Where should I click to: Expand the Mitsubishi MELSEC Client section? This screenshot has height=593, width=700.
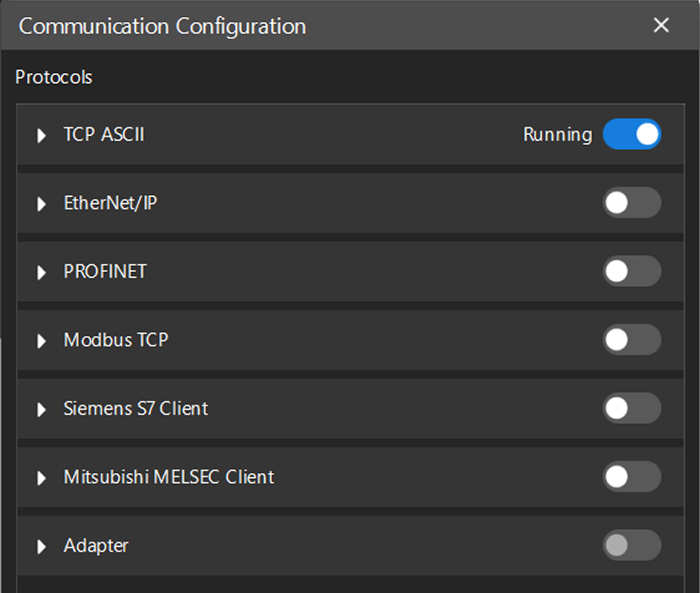pos(42,478)
